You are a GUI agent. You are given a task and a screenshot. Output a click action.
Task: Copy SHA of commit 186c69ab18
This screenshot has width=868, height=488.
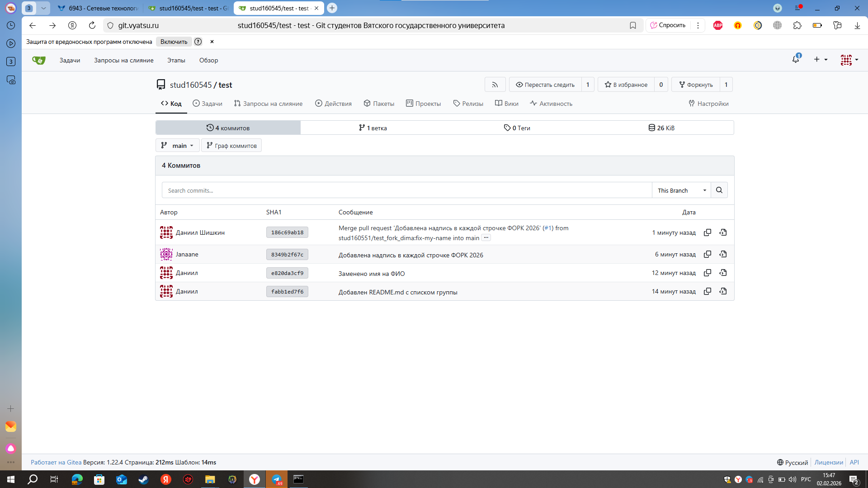[x=708, y=232]
